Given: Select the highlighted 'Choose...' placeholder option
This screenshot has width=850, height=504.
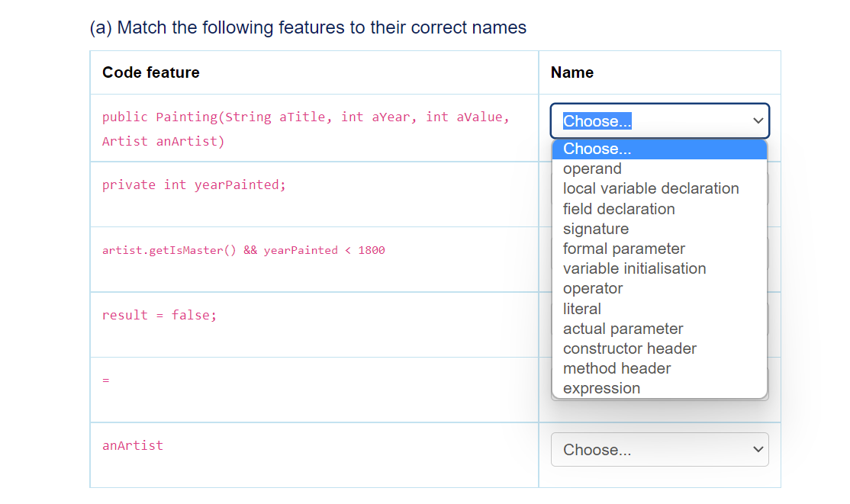Looking at the screenshot, I should coord(597,149).
